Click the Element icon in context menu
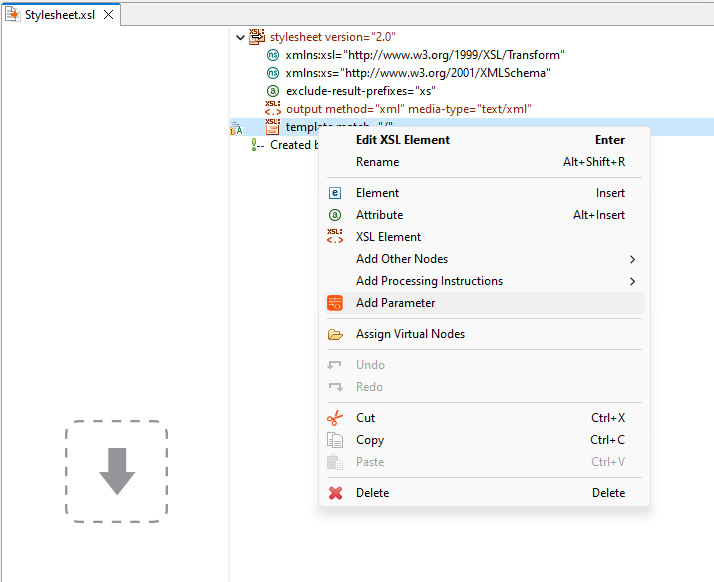The height and width of the screenshot is (582, 714). (335, 193)
